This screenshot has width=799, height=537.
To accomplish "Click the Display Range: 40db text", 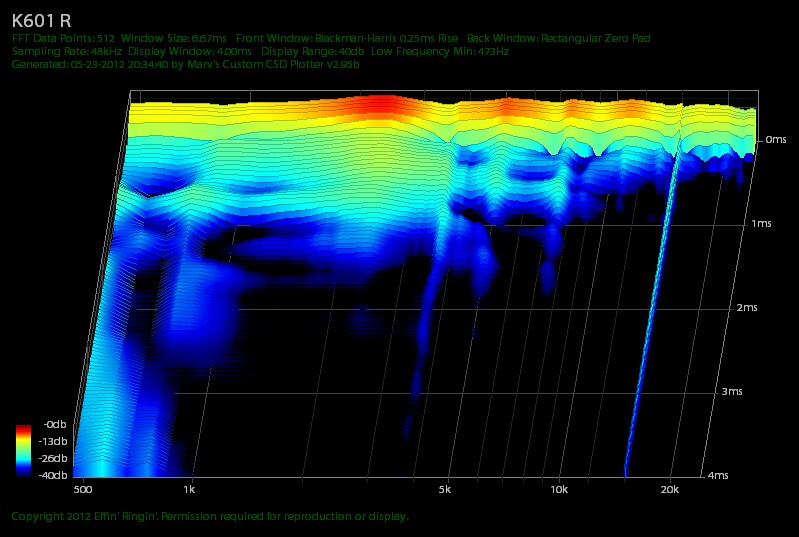I will [x=313, y=51].
